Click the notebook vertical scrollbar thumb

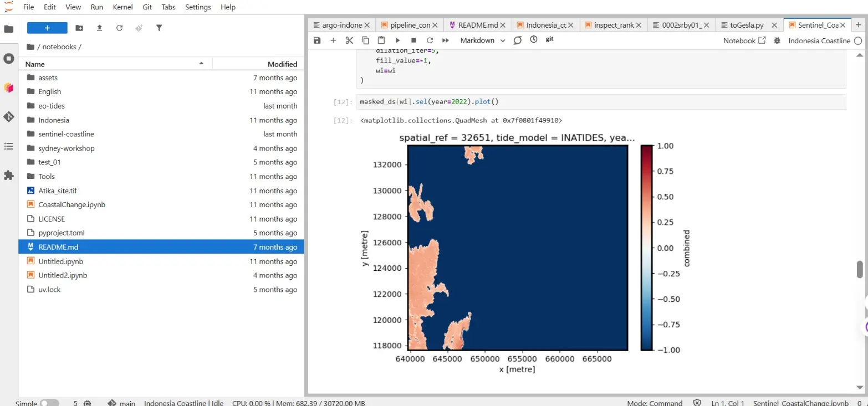[x=860, y=269]
